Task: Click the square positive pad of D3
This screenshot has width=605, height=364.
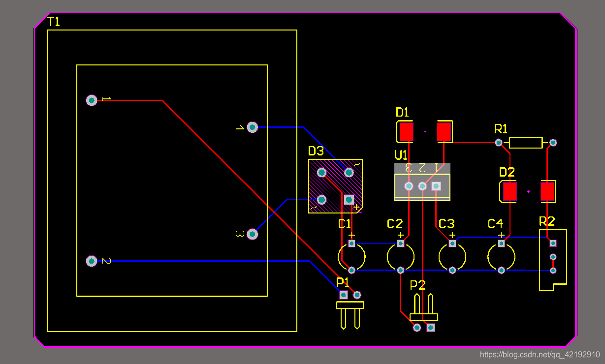Action: (x=349, y=199)
